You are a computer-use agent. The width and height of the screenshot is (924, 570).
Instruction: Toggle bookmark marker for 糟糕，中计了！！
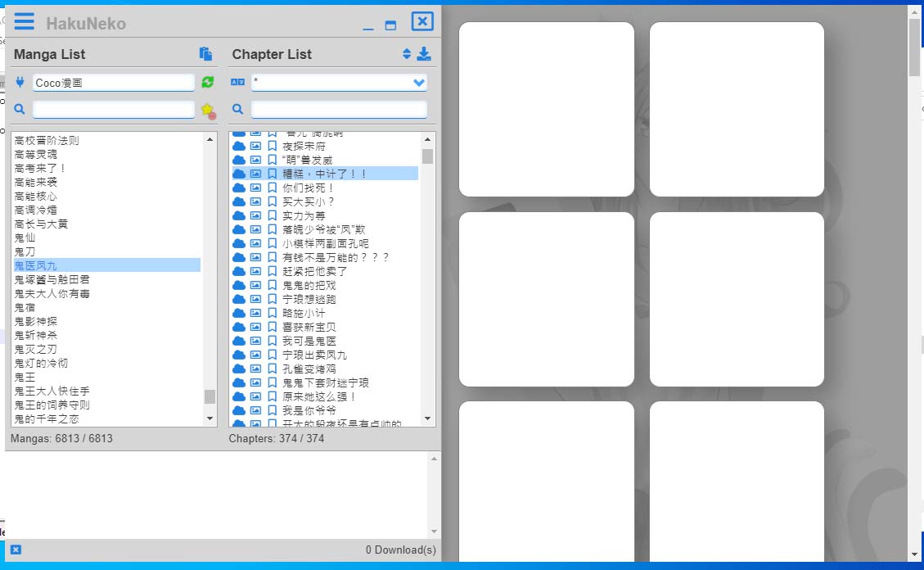tap(272, 174)
